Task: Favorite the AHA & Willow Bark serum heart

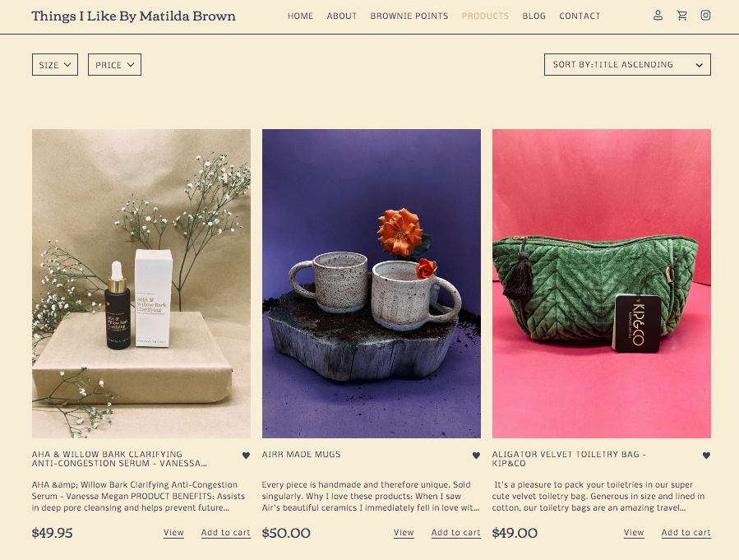Action: click(x=246, y=456)
